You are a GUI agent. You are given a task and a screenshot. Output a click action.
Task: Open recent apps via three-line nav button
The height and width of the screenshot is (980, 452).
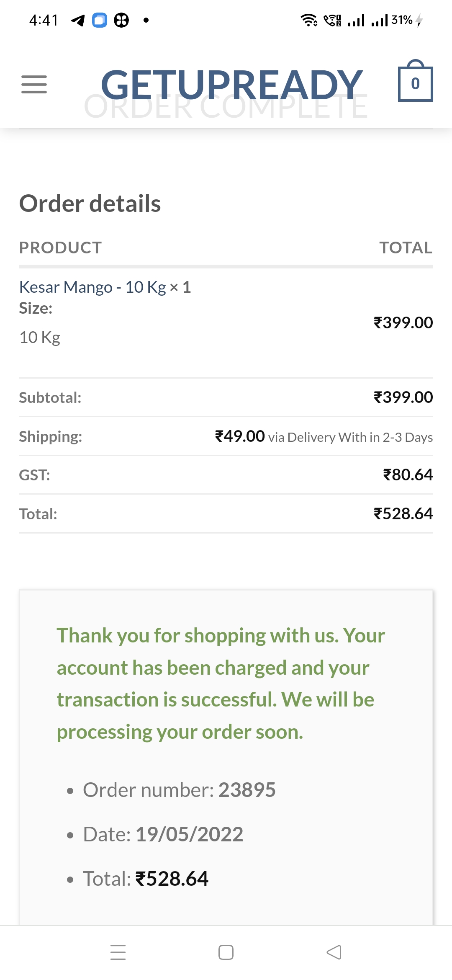118,952
